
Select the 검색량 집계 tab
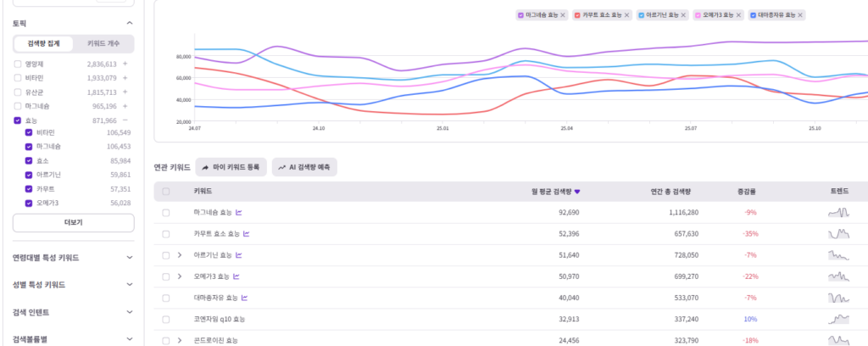[x=43, y=44]
